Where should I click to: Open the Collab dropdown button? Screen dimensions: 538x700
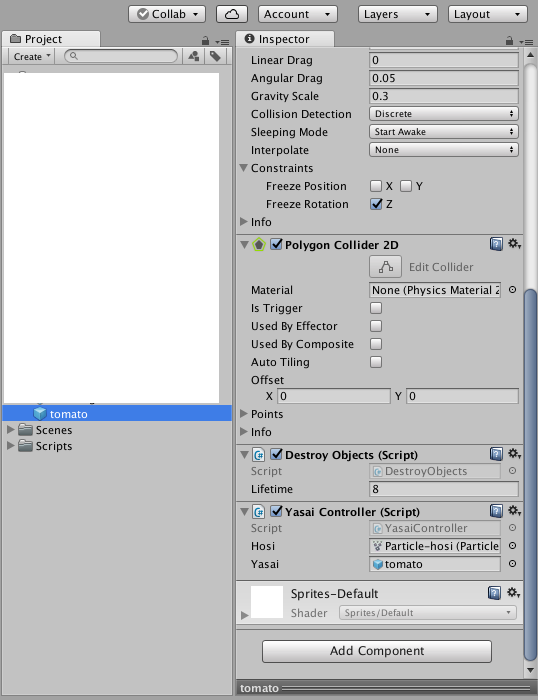pos(167,14)
